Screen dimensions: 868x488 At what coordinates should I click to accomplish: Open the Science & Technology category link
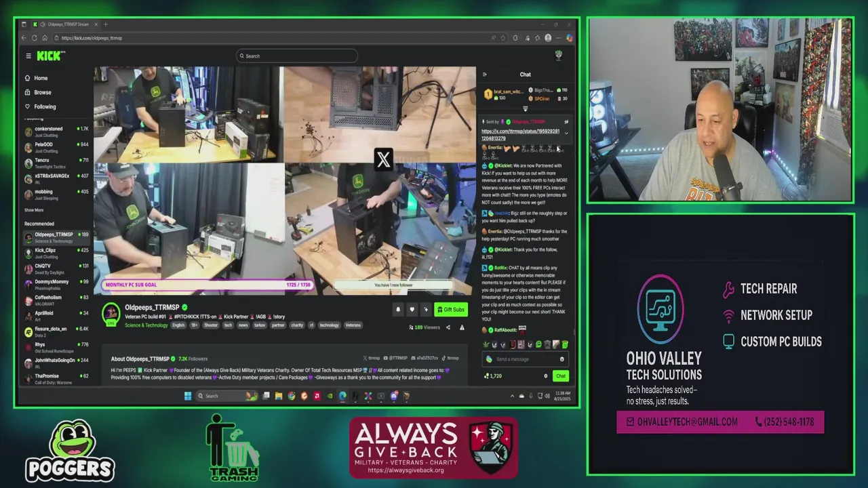point(146,325)
